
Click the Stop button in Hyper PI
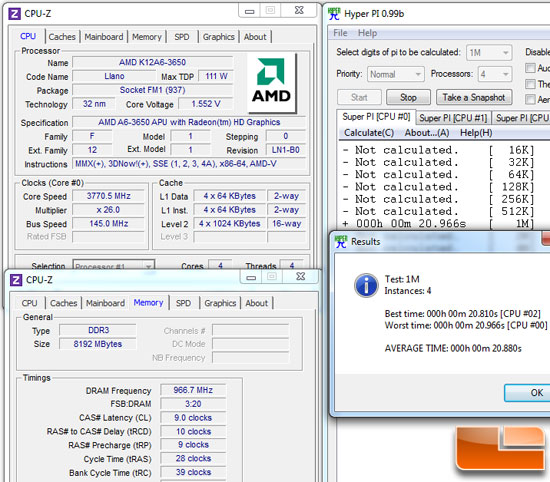coord(408,97)
